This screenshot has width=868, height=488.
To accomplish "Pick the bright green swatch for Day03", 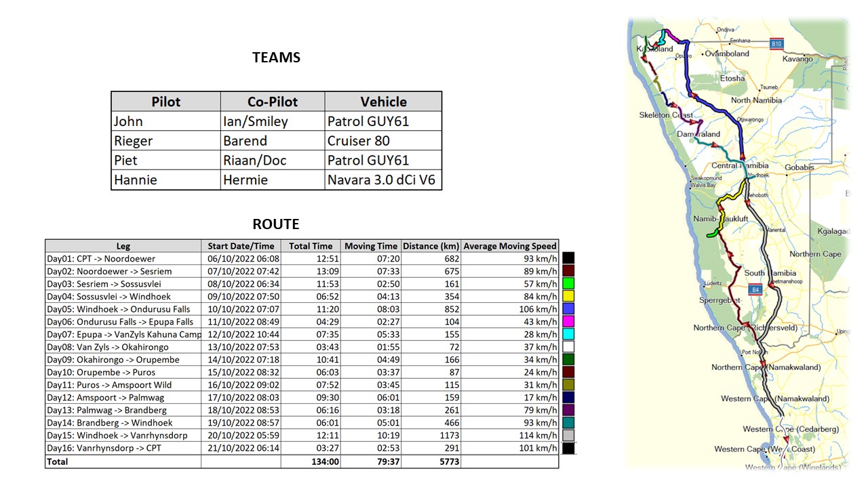I will pyautogui.click(x=568, y=283).
